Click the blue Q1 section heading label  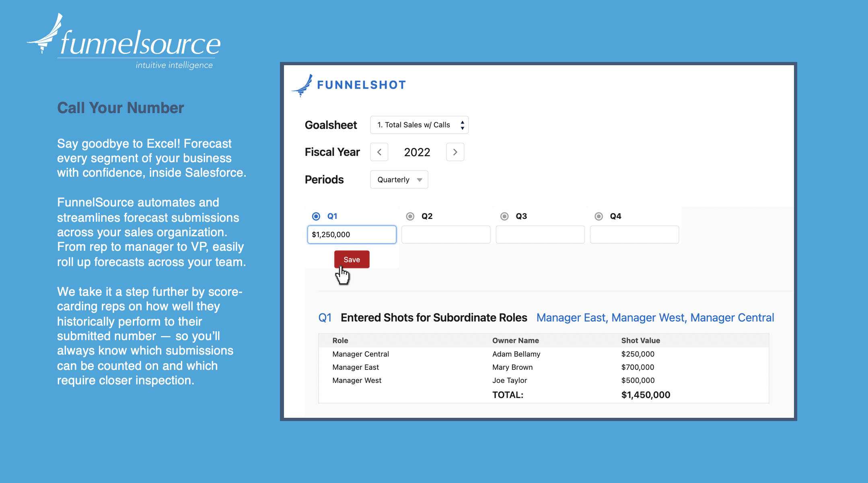pos(325,318)
